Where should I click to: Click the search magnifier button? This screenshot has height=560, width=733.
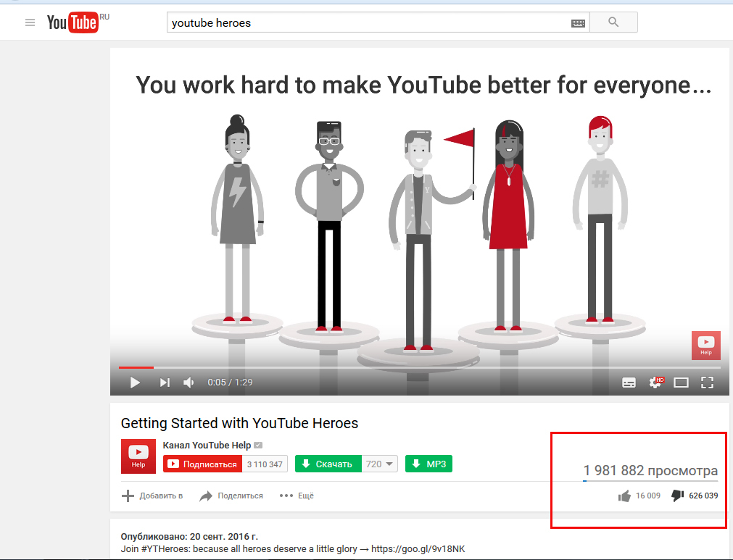pyautogui.click(x=613, y=22)
